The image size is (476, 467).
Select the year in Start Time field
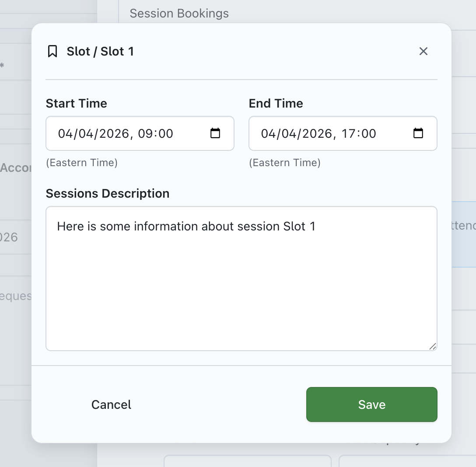(114, 134)
